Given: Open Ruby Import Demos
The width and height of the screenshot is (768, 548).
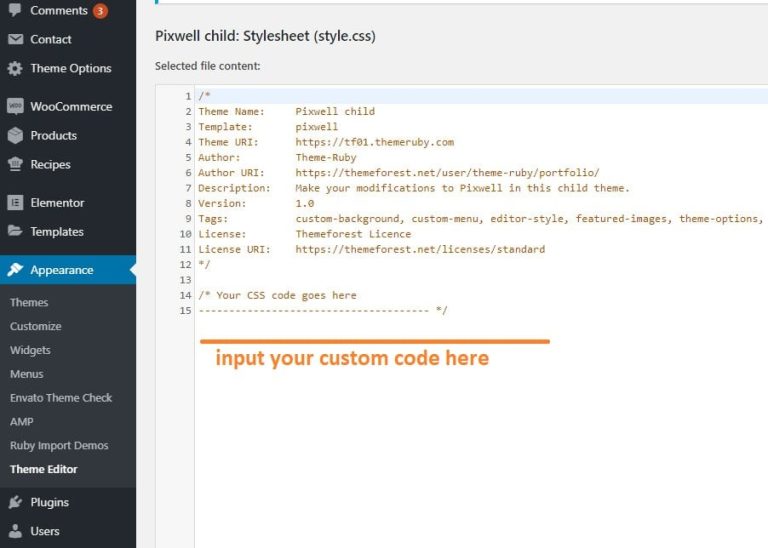Looking at the screenshot, I should tap(59, 445).
